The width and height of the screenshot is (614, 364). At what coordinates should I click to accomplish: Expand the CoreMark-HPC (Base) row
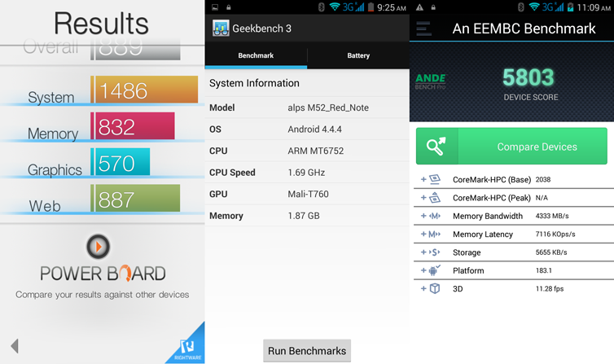(423, 179)
